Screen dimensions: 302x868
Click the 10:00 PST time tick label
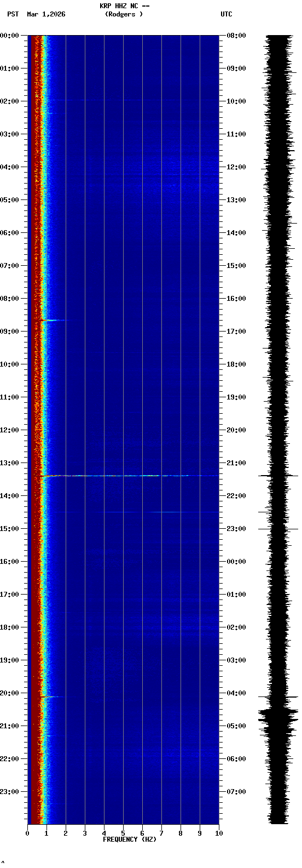(9, 364)
